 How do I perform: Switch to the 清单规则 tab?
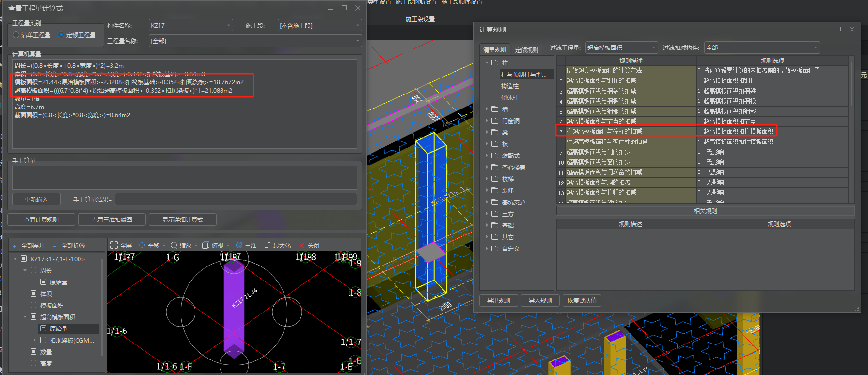tap(494, 49)
